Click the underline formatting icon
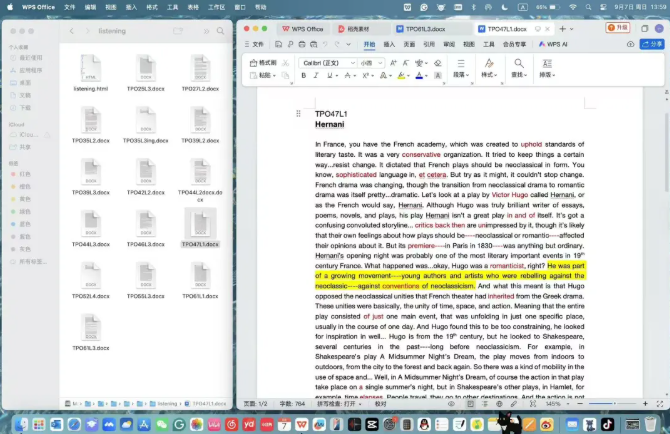 330,75
